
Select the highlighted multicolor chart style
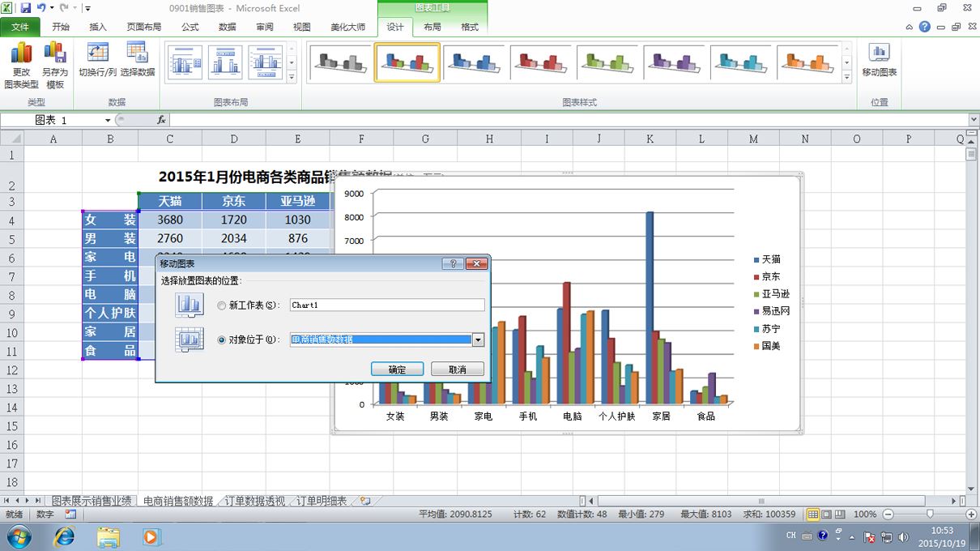[x=407, y=62]
